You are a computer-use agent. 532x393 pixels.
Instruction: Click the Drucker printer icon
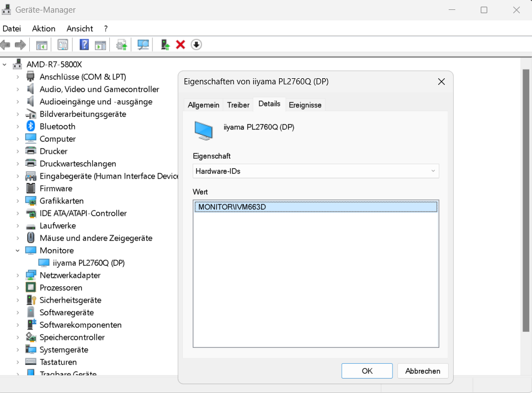pyautogui.click(x=31, y=151)
